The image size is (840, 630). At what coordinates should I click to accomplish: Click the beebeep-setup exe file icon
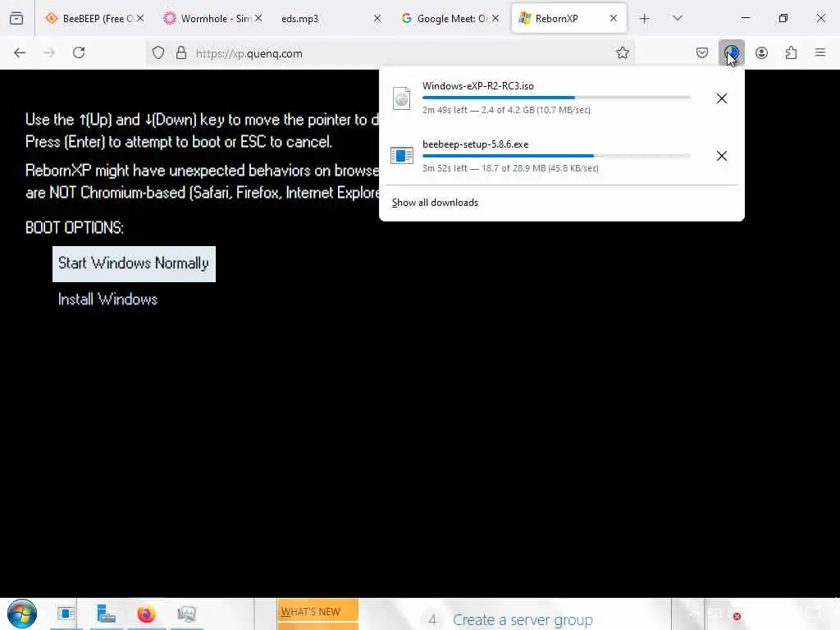tap(401, 156)
